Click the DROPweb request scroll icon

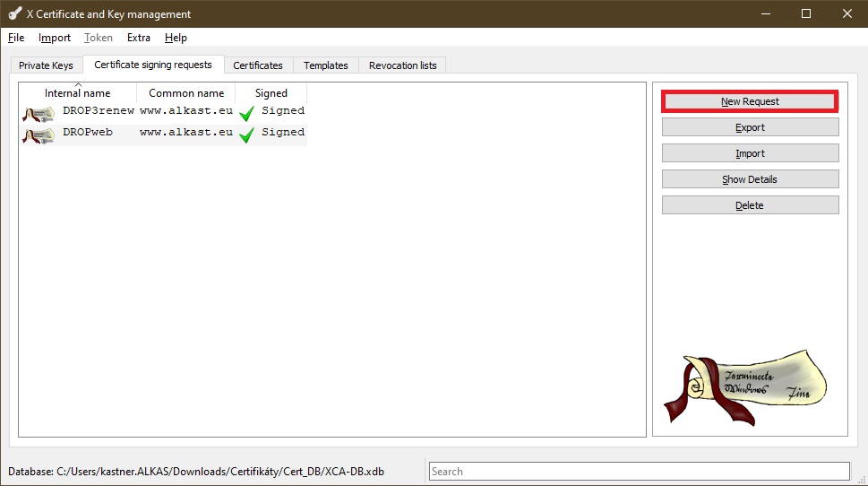[x=39, y=135]
